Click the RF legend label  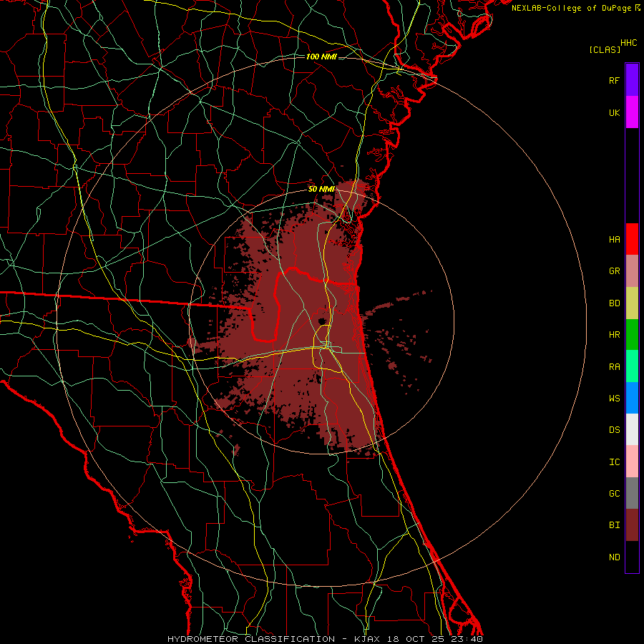(x=614, y=80)
